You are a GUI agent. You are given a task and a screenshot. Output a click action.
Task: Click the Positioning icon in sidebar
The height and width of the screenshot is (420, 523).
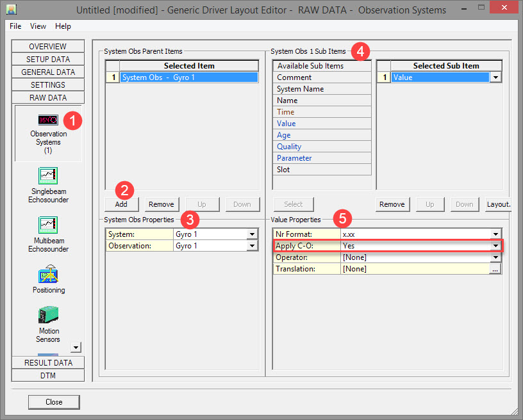tap(48, 274)
